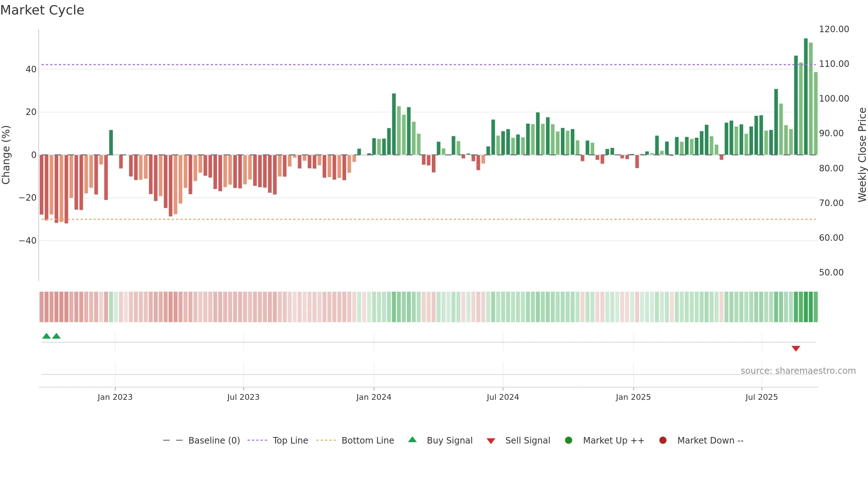Click the 20 tick on Change axis
Screen dimensions: 868x488
pyautogui.click(x=31, y=112)
